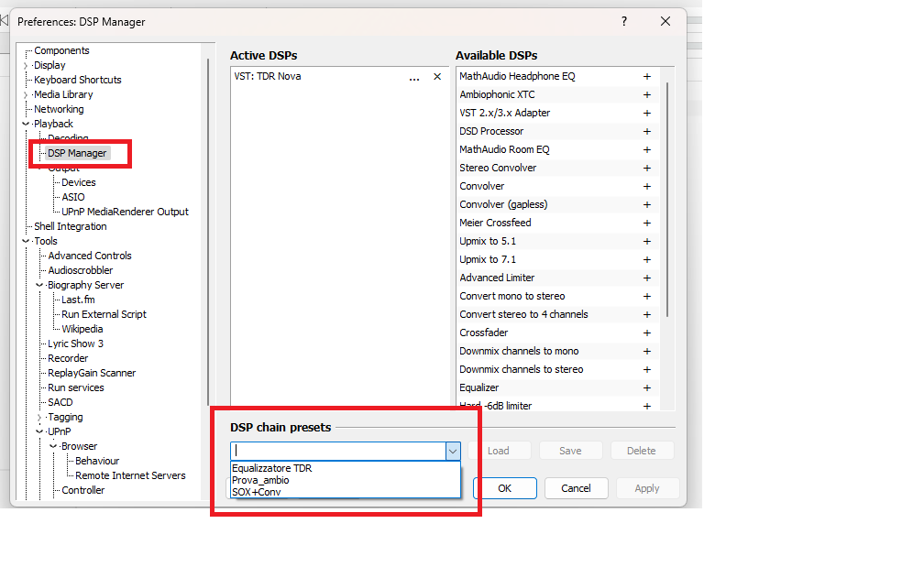The image size is (924, 578).
Task: Select DSP Manager tree item
Action: click(77, 153)
